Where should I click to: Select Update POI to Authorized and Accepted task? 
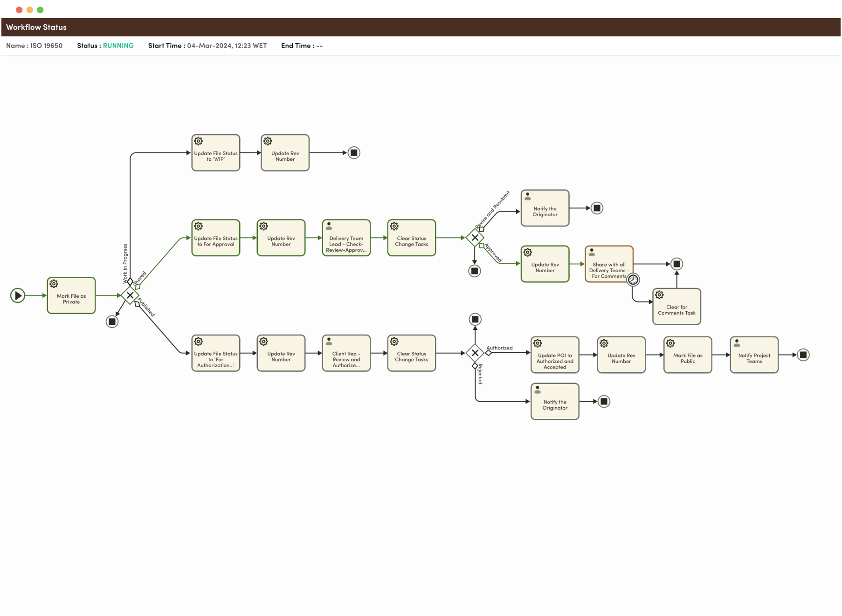click(x=555, y=356)
